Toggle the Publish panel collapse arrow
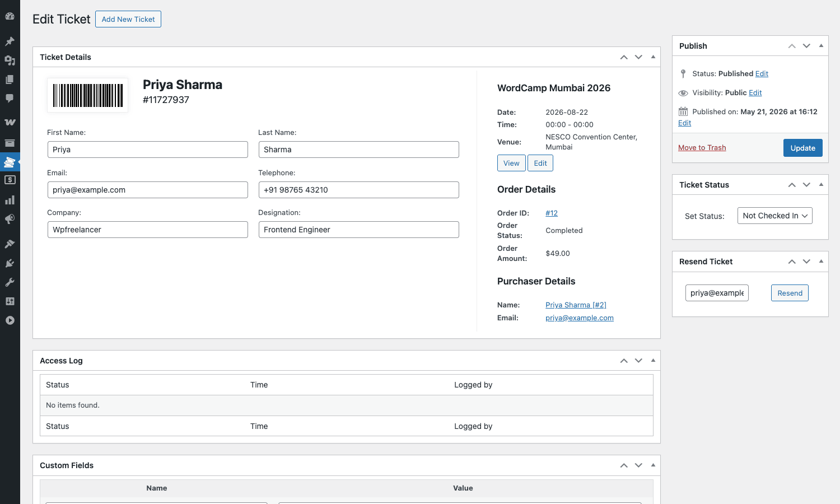The width and height of the screenshot is (840, 504). (x=821, y=45)
